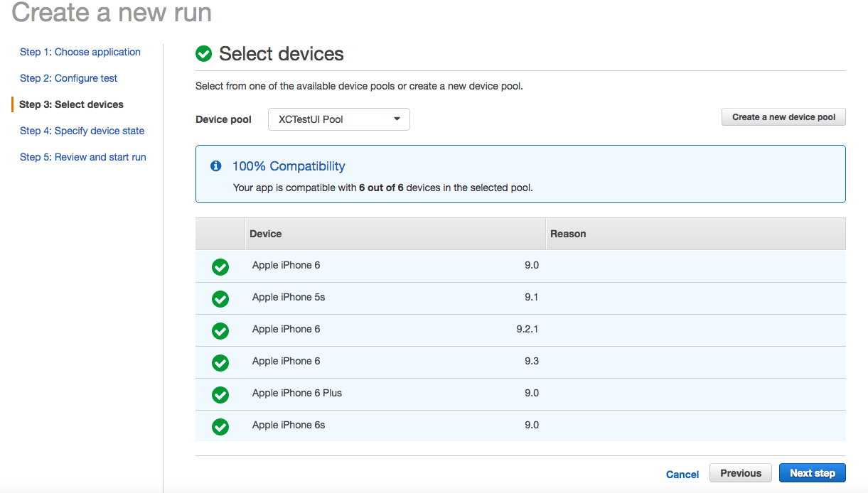The image size is (868, 493).
Task: Click the Create a new device pool button
Action: click(x=783, y=117)
